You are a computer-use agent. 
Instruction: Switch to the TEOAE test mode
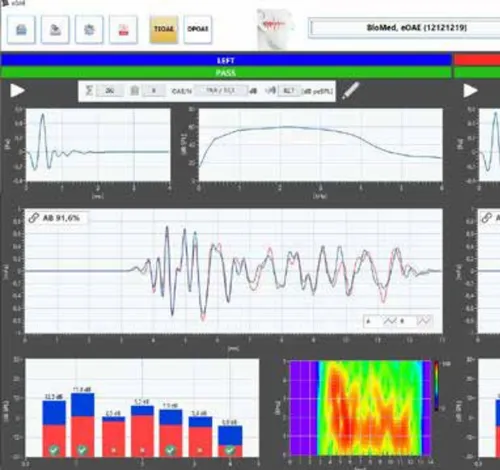(164, 29)
